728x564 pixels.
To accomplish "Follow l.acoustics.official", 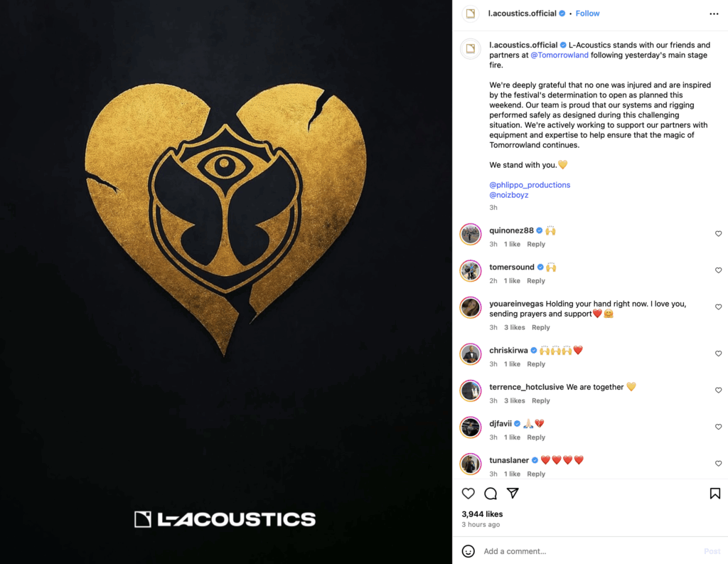I will 587,14.
